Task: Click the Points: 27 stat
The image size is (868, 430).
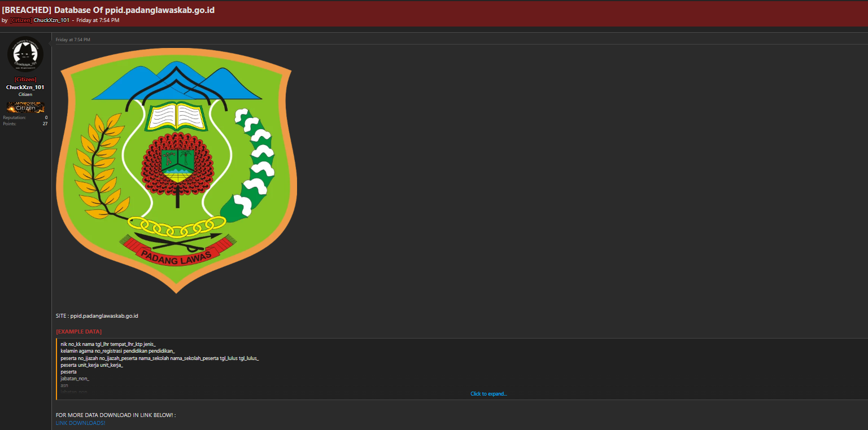Action: click(x=25, y=124)
